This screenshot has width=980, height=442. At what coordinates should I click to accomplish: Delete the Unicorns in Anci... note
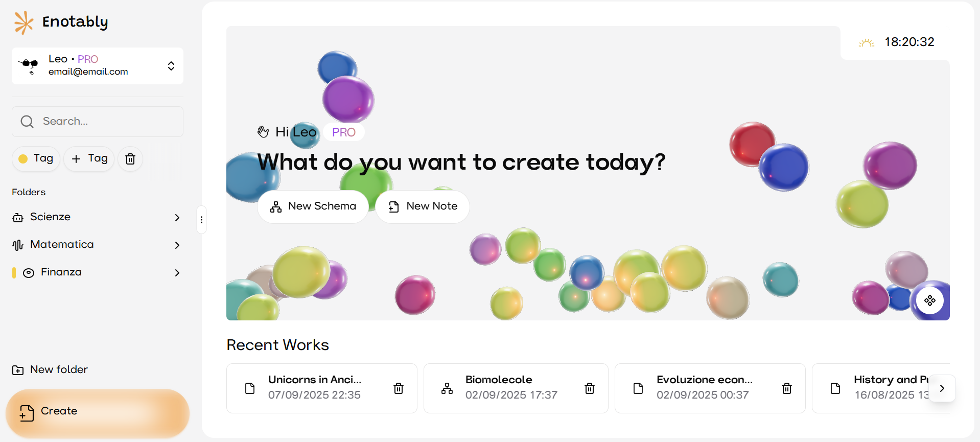click(399, 388)
